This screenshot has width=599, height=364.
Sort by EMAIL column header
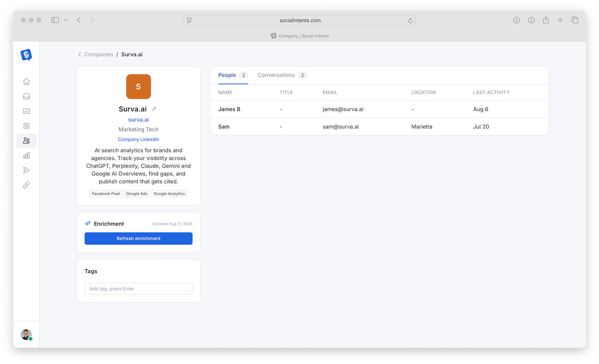point(330,92)
